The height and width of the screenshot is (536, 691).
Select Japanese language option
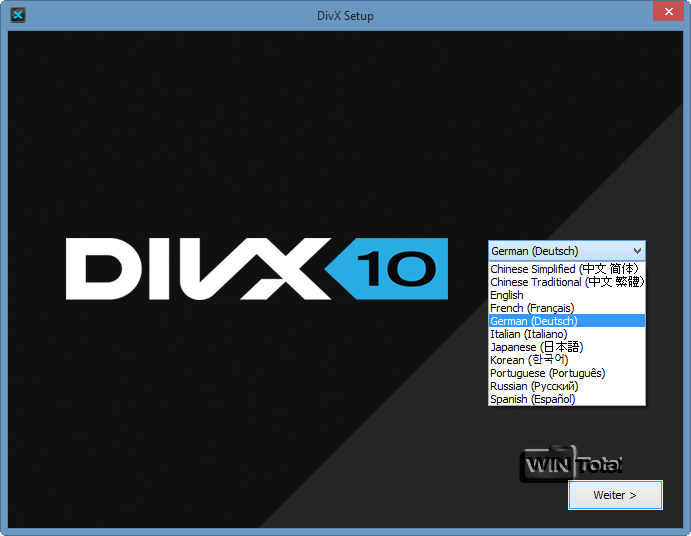[567, 347]
